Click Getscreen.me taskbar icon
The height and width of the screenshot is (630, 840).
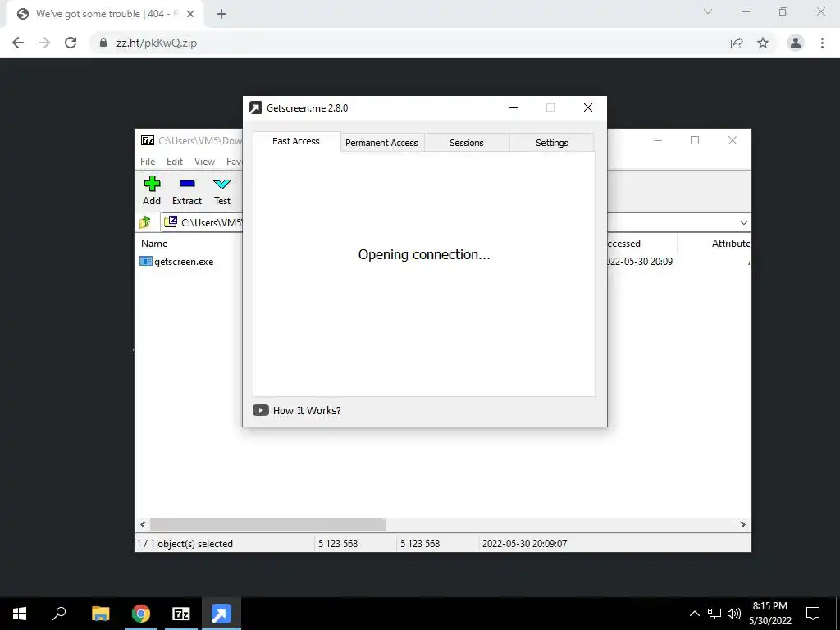coord(221,614)
